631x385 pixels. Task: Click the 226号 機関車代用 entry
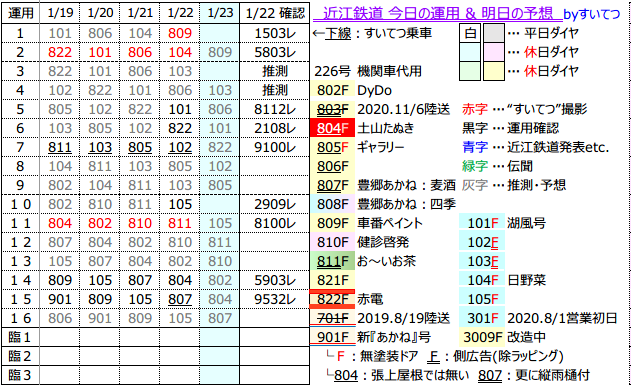point(368,71)
